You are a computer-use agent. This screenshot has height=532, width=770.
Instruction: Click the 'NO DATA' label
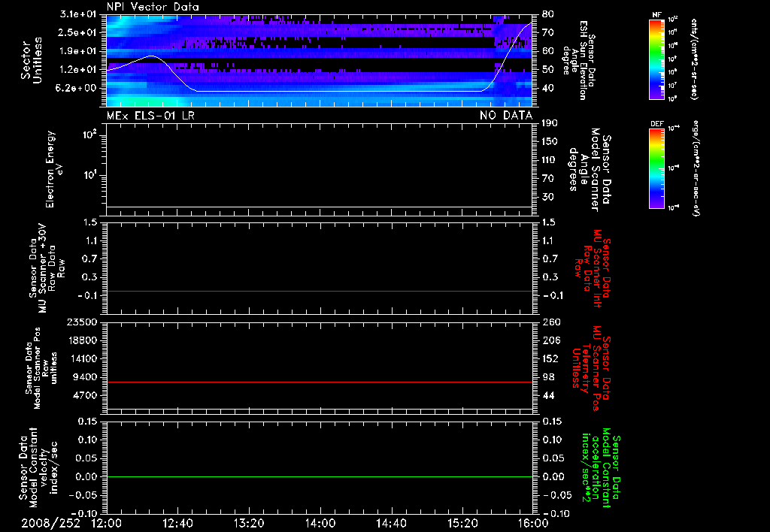506,115
